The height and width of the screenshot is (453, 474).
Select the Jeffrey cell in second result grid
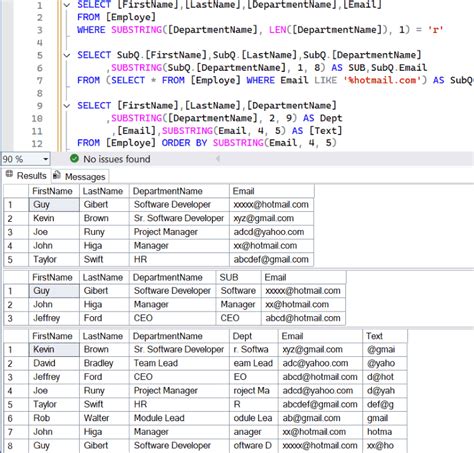coord(54,318)
